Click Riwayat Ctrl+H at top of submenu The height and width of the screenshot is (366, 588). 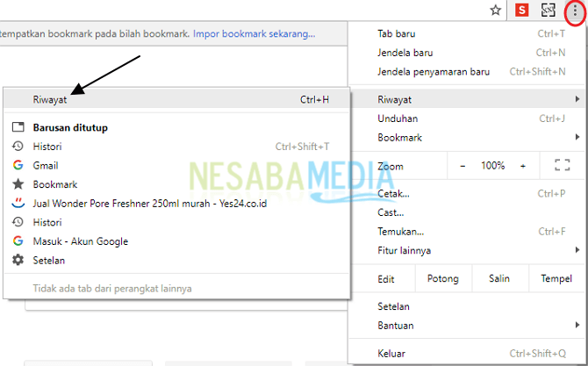pos(176,99)
